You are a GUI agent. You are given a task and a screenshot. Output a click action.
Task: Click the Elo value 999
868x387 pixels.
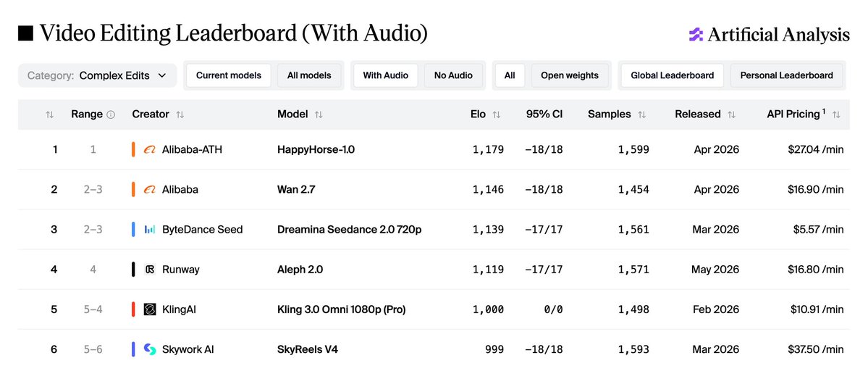coord(495,349)
